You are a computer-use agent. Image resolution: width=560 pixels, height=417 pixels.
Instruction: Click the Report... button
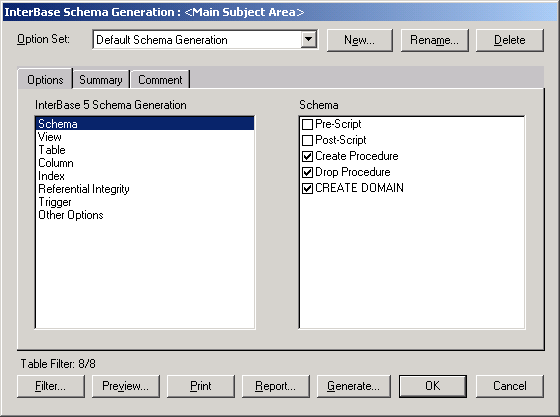pyautogui.click(x=275, y=386)
